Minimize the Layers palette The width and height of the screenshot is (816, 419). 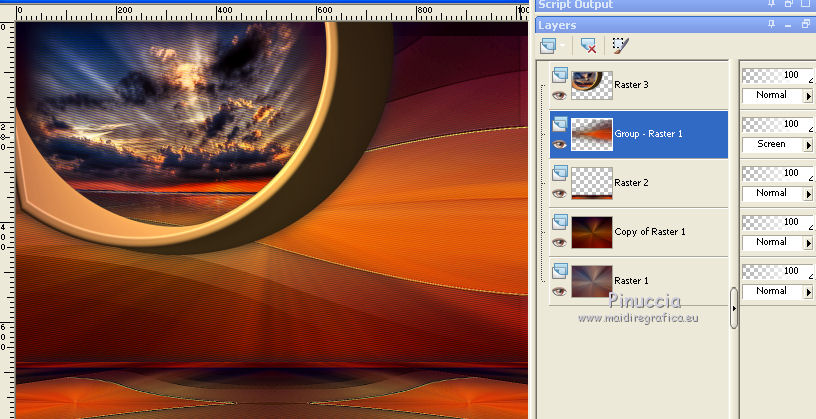pos(788,24)
